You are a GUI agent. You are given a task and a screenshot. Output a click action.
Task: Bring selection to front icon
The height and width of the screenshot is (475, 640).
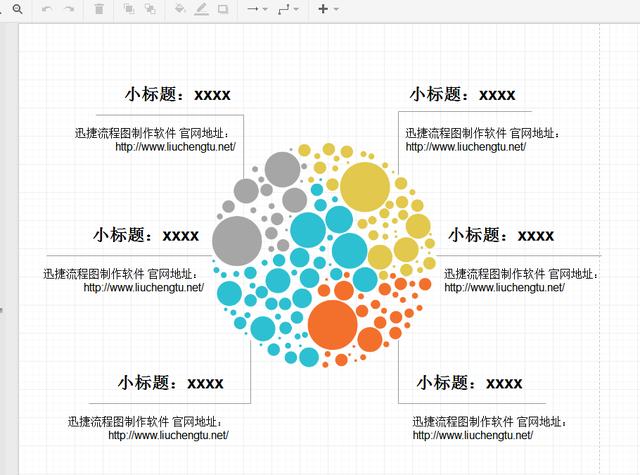pos(129,9)
